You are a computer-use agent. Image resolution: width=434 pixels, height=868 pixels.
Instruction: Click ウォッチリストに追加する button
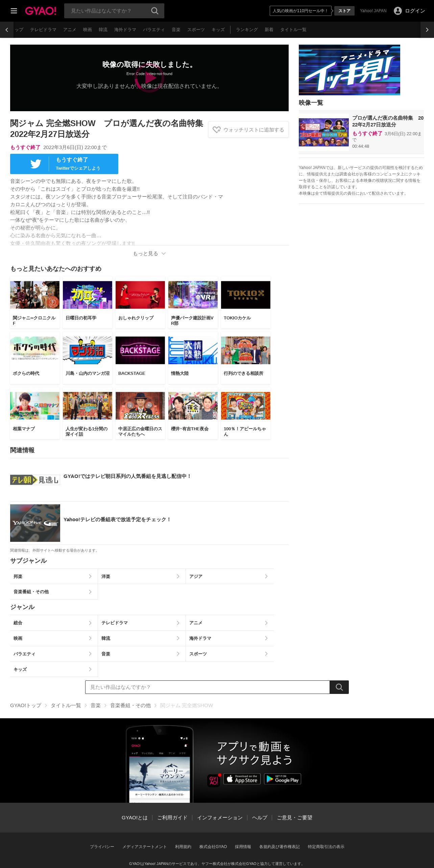pyautogui.click(x=248, y=129)
